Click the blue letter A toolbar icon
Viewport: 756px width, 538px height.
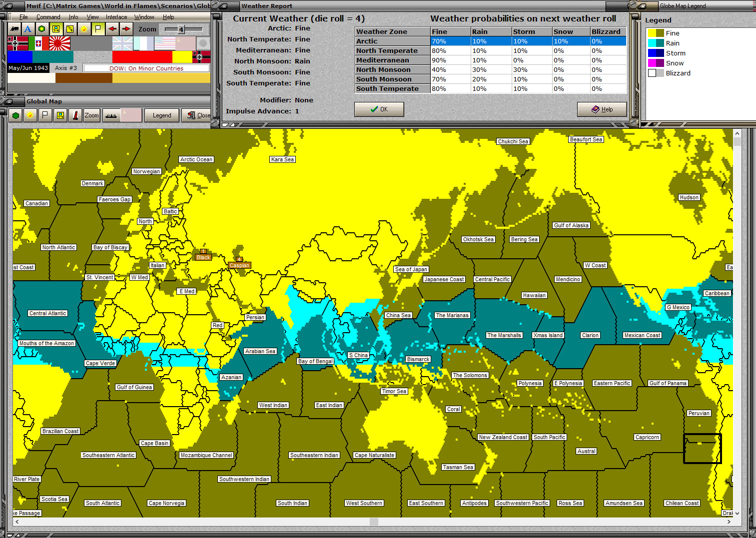[x=28, y=29]
